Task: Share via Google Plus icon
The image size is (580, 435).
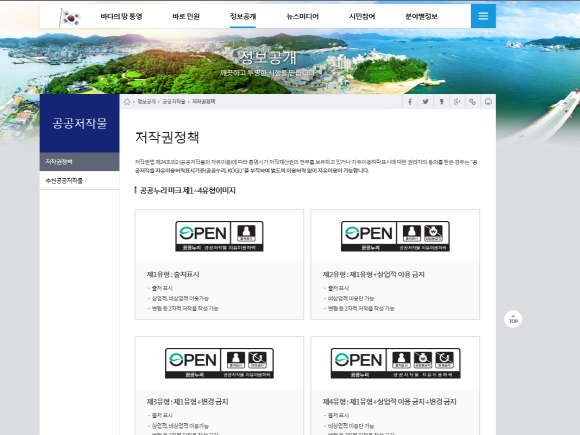Action: coord(457,102)
